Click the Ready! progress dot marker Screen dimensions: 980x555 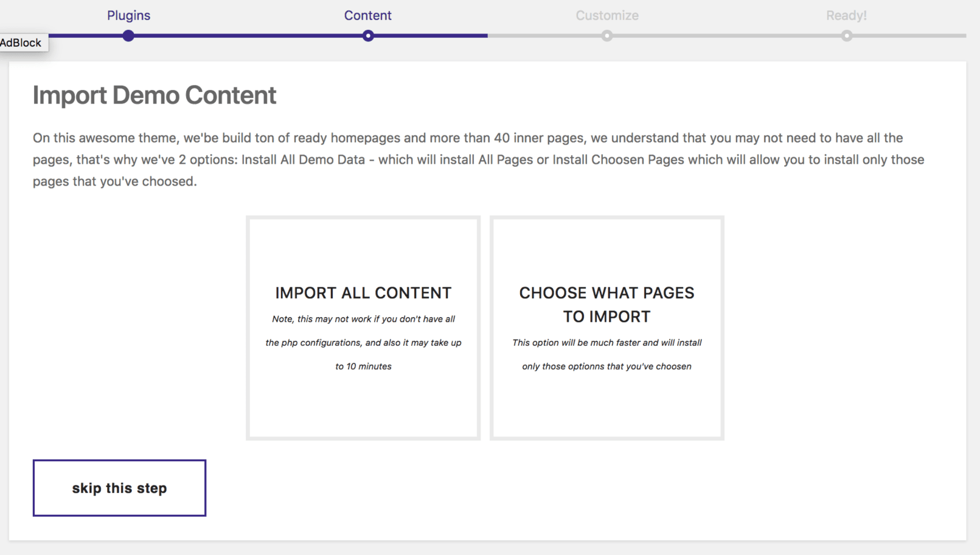tap(847, 36)
